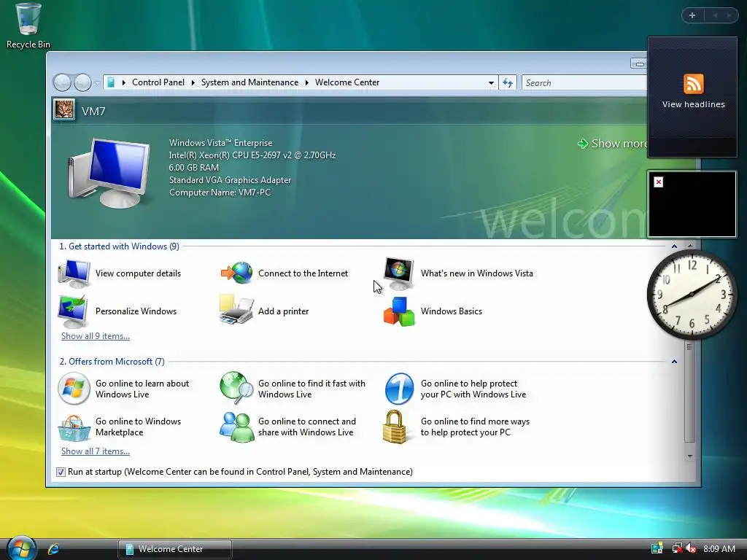Open the address bar history dropdown
The height and width of the screenshot is (560, 747).
pos(491,83)
